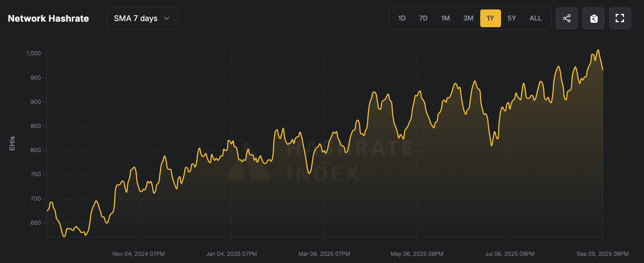This screenshot has width=644, height=263.
Task: Click the lowest trough below 650 EH/s
Action: point(64,237)
